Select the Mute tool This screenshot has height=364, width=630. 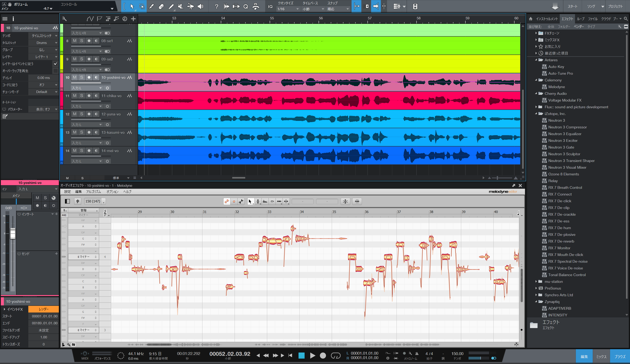point(181,7)
